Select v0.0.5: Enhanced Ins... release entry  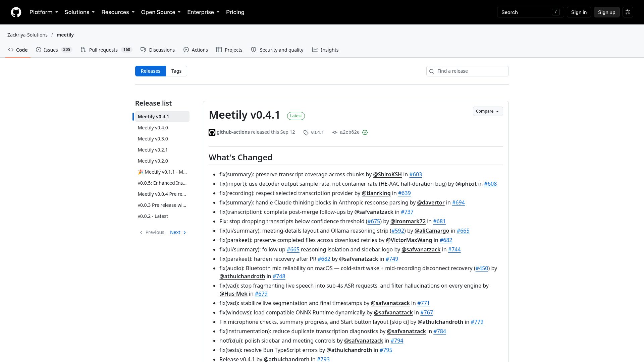pyautogui.click(x=162, y=183)
